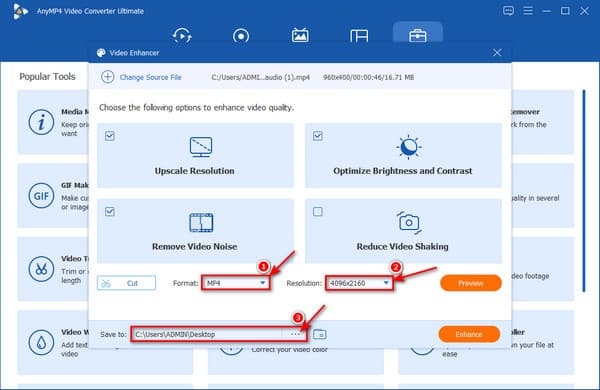
Task: Minimize the AnyMP4 window
Action: (546, 11)
